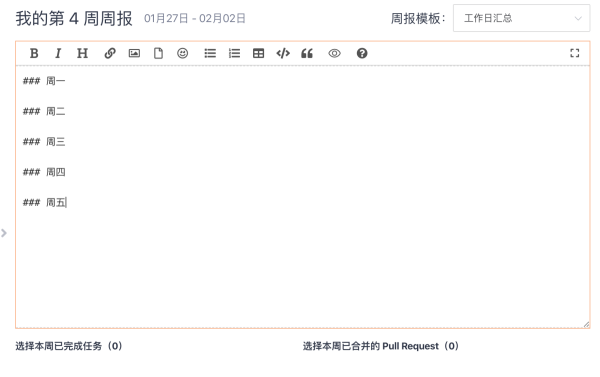This screenshot has width=600, height=377.
Task: Create a numbered list
Action: click(x=234, y=53)
